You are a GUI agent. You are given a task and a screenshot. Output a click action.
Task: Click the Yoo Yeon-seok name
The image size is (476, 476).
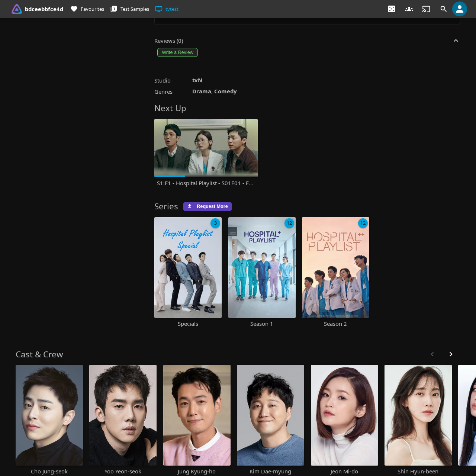pos(123,472)
